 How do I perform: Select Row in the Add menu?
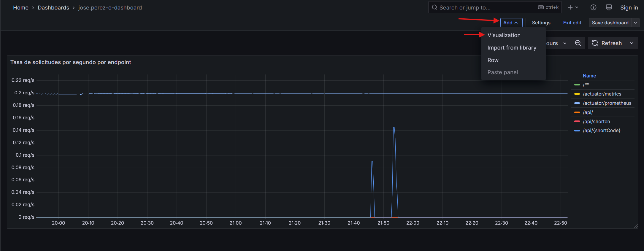493,60
